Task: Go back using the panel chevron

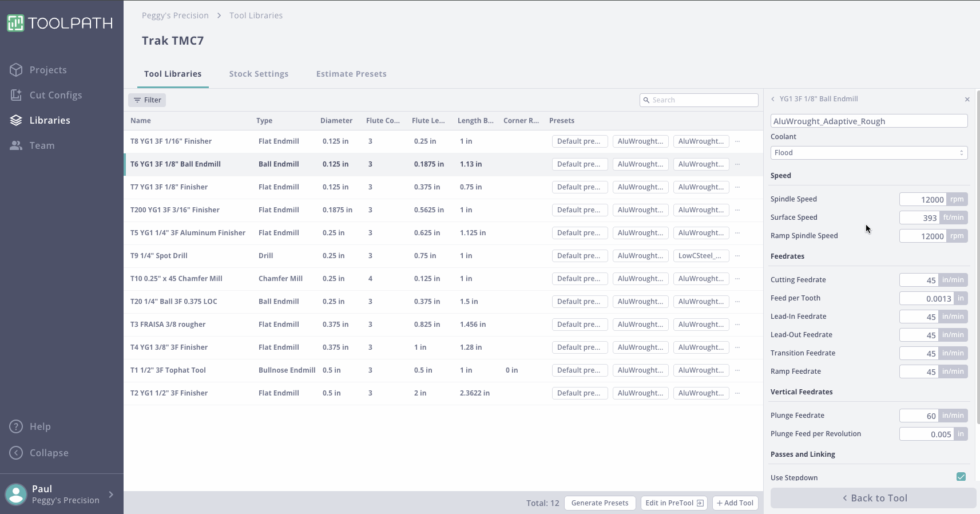Action: tap(773, 99)
